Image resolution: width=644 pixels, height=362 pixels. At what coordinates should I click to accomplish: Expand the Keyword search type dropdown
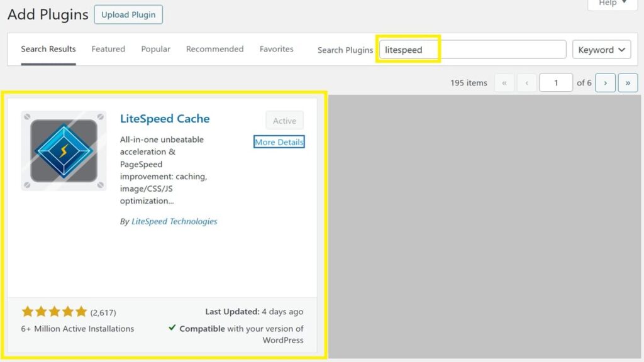pos(602,50)
